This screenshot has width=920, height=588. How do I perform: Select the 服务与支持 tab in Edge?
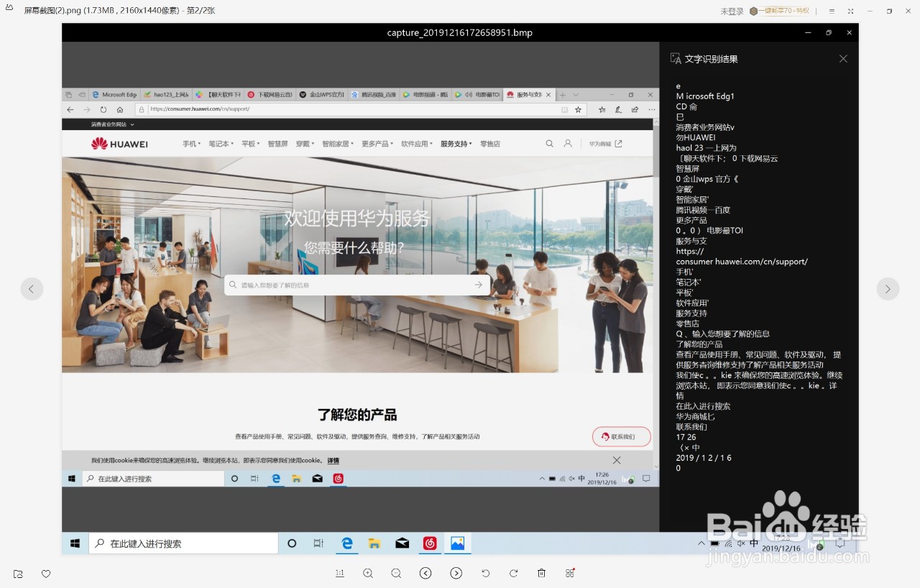[528, 94]
